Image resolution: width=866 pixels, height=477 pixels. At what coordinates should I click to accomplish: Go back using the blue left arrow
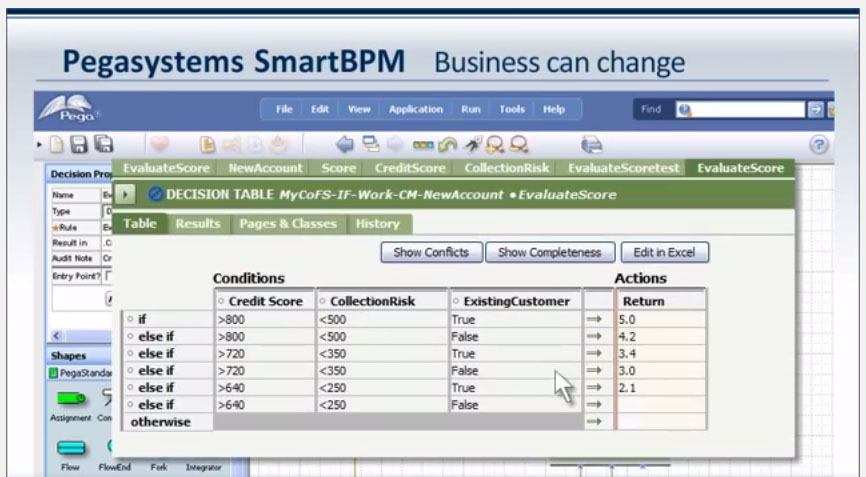pos(345,145)
